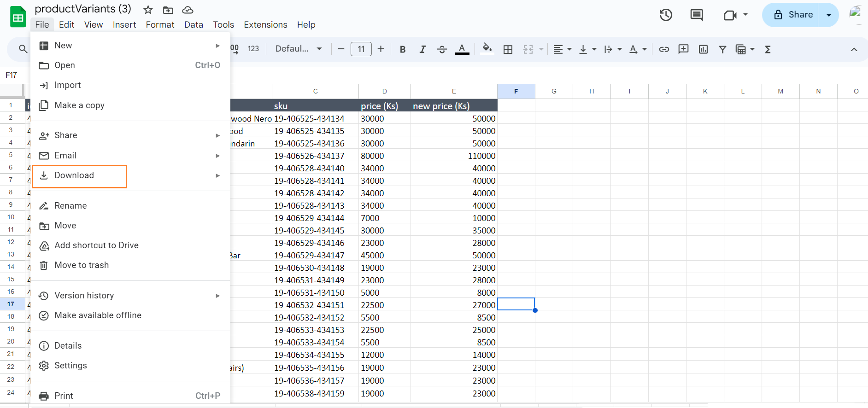The height and width of the screenshot is (408, 868).
Task: Open version history clock icon
Action: 666,15
